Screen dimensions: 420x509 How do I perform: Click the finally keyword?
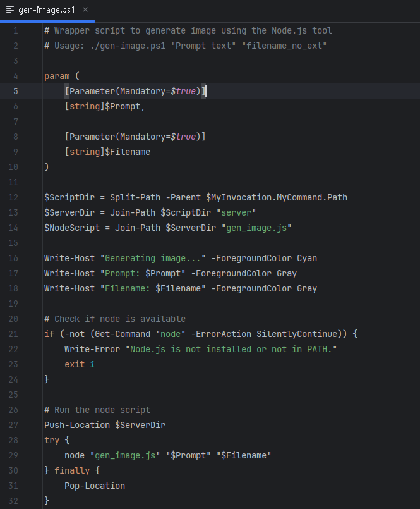(72, 470)
